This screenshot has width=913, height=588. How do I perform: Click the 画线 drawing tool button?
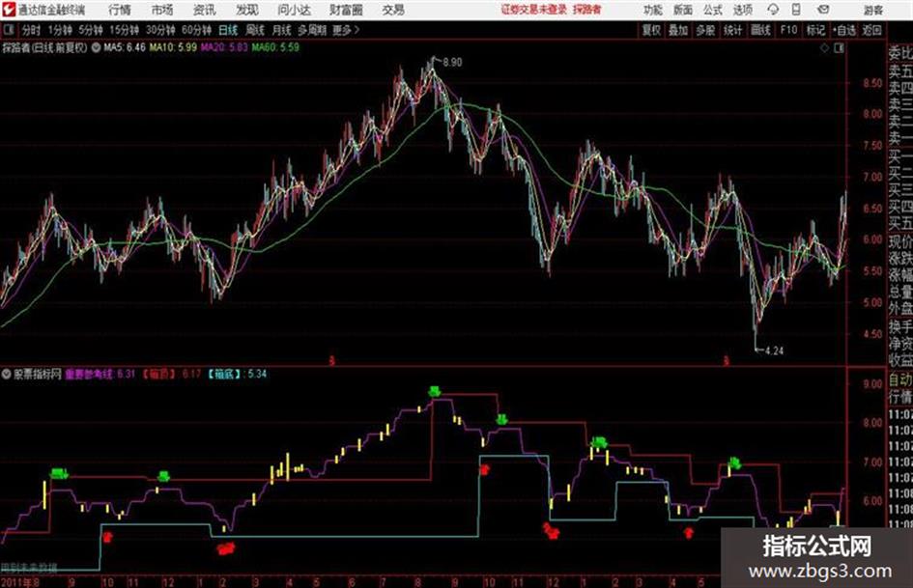click(x=760, y=30)
